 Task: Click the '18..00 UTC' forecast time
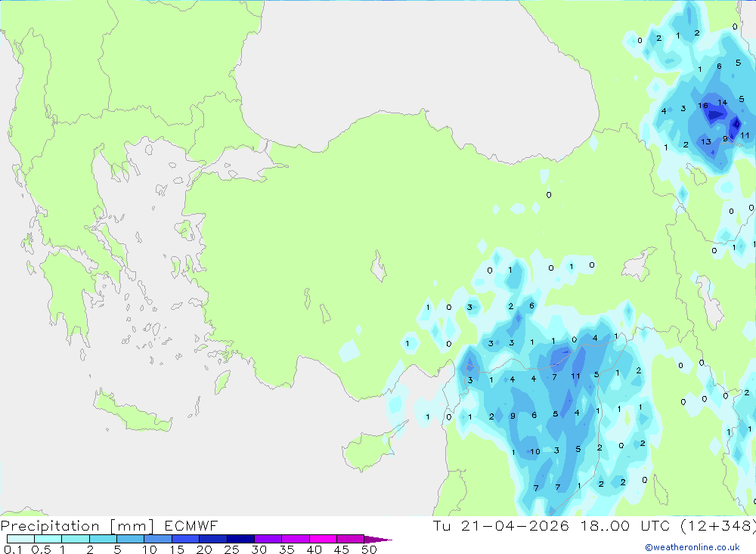pyautogui.click(x=625, y=525)
